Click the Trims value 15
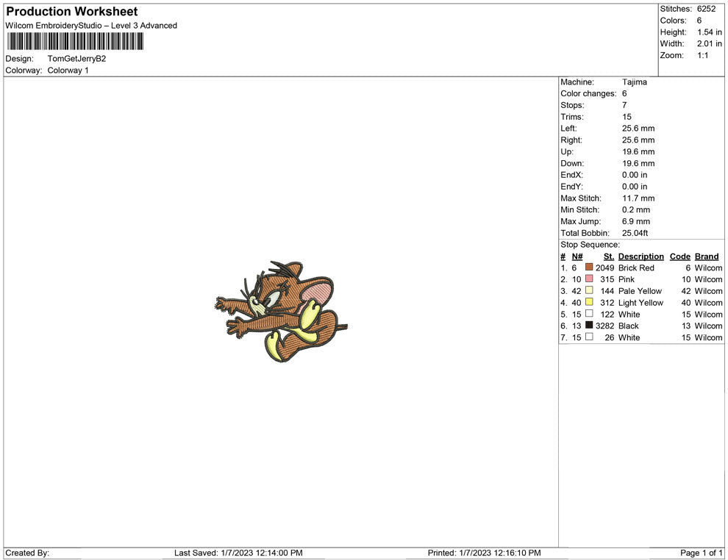728x560 pixels. [x=627, y=117]
